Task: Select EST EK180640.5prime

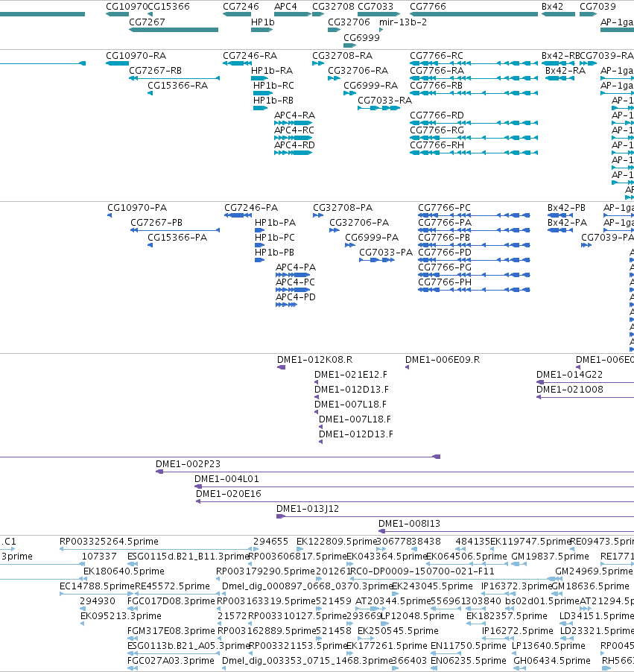Action: tap(124, 571)
